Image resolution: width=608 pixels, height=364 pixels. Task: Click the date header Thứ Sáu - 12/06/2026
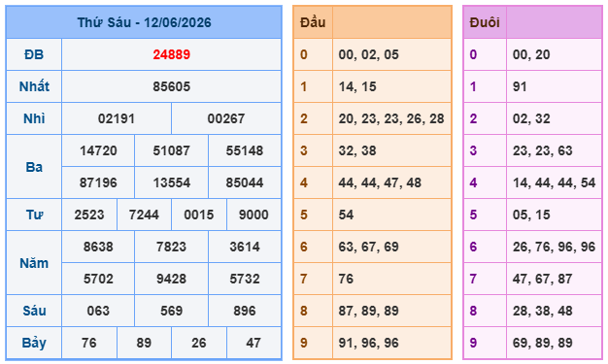(x=144, y=22)
